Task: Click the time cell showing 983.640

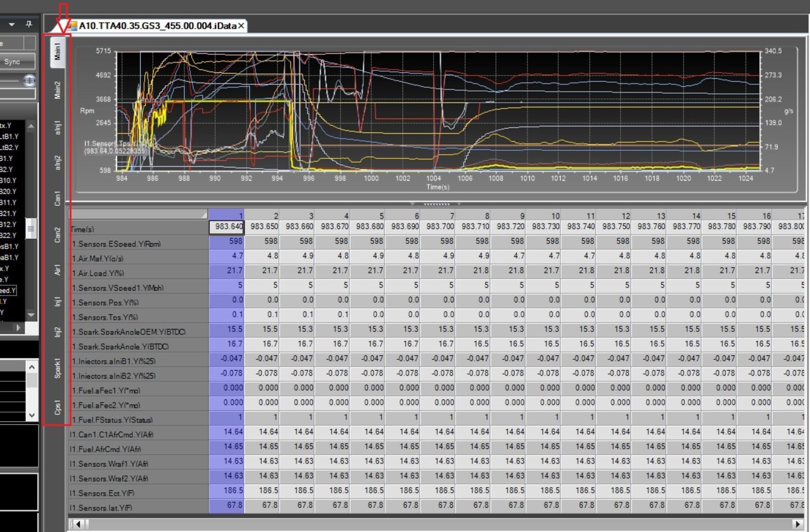Action: coord(227,227)
